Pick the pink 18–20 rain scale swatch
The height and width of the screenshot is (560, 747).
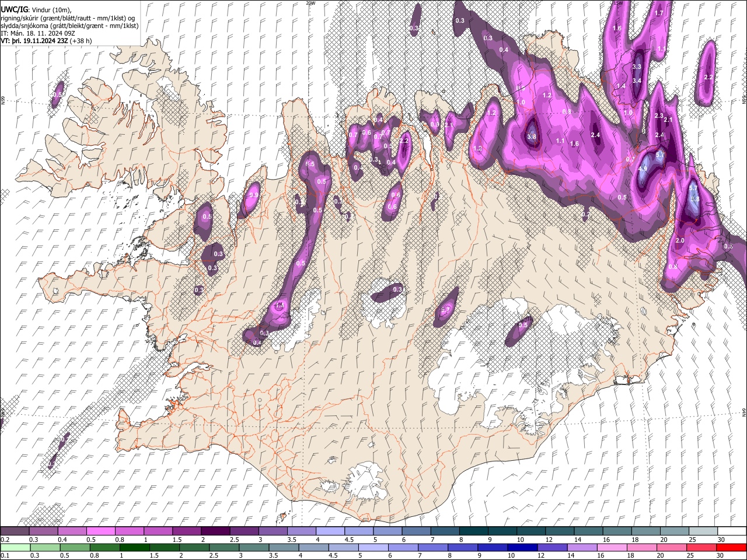pos(641,547)
